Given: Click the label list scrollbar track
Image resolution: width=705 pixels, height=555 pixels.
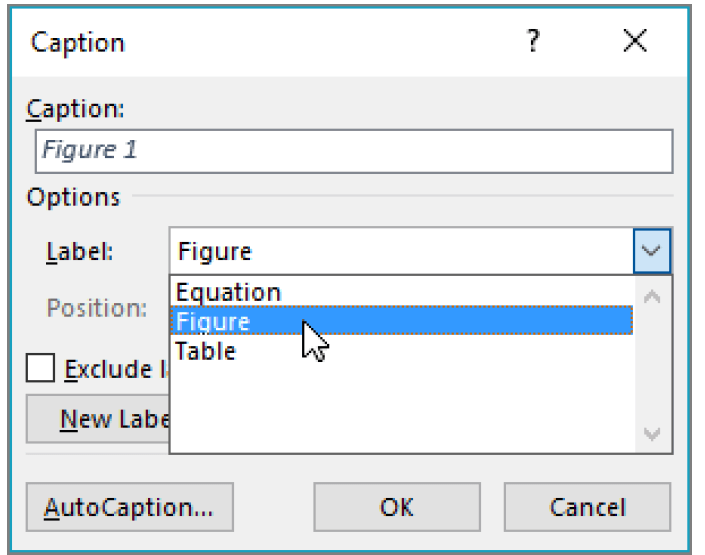Looking at the screenshot, I should (653, 365).
